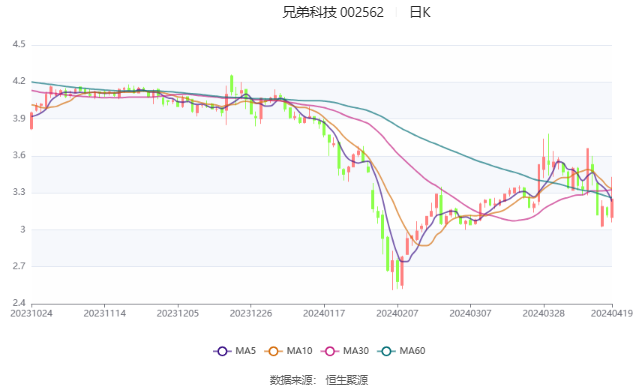Click y-axis value 3
This screenshot has height=387, width=637.
coord(23,229)
